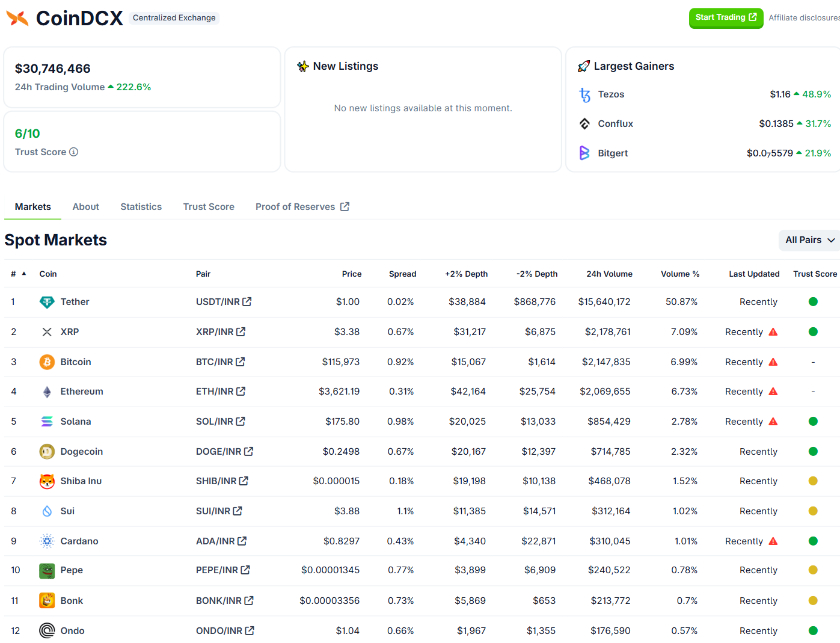Viewport: 840px width, 643px height.
Task: Click the green trust score dot for Tether
Action: pyautogui.click(x=813, y=302)
